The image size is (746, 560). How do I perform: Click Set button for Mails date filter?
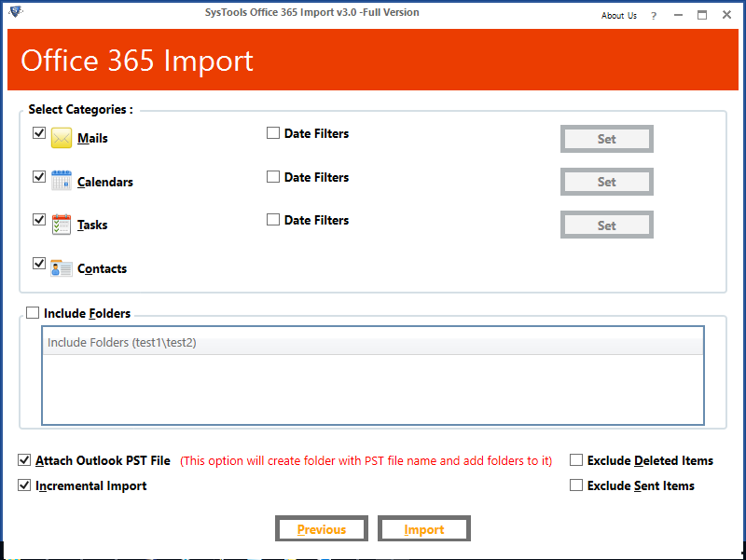click(x=607, y=139)
